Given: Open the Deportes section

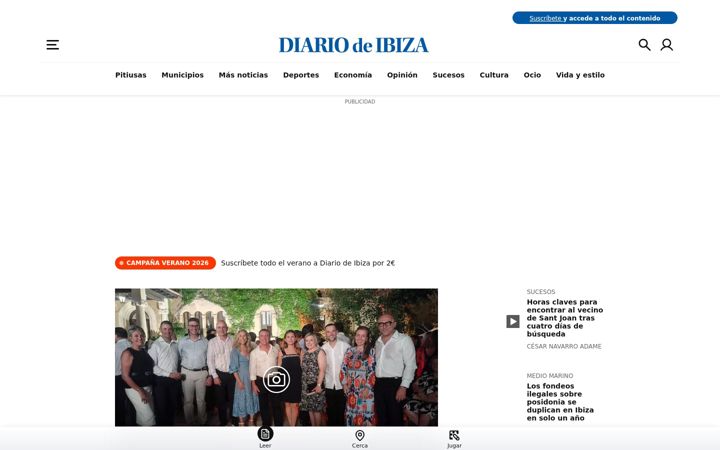Looking at the screenshot, I should 301,75.
